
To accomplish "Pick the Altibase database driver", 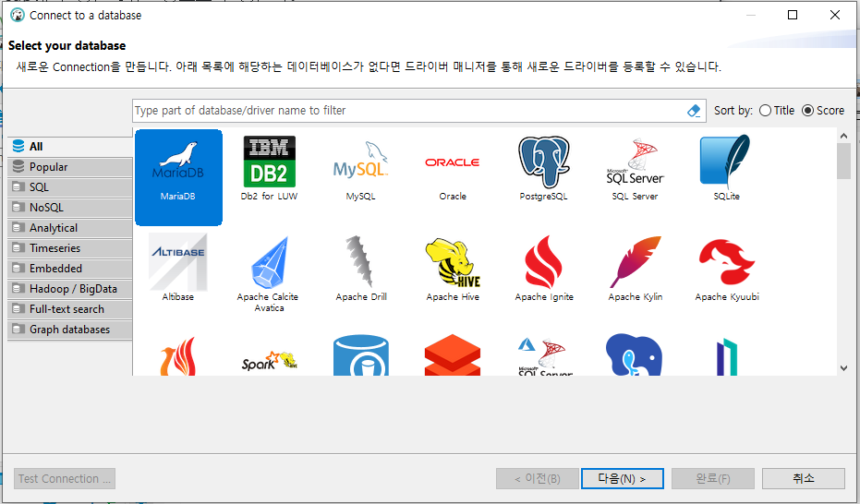I will pos(178,268).
